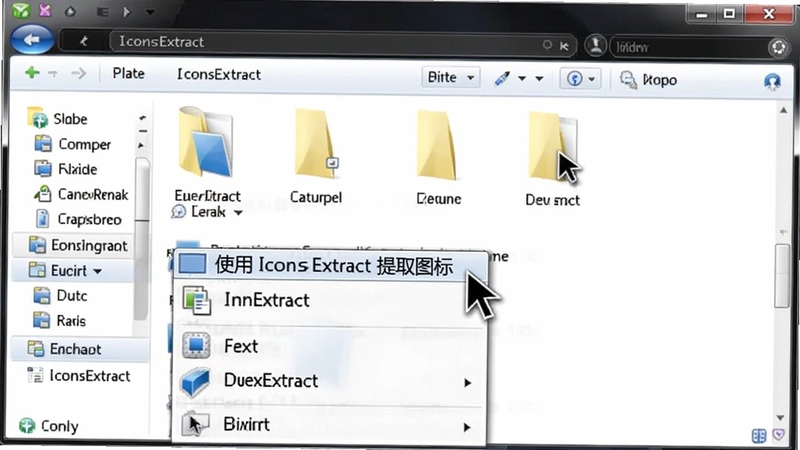This screenshot has height=450, width=800.
Task: Click the Fext chip icon
Action: pos(196,346)
